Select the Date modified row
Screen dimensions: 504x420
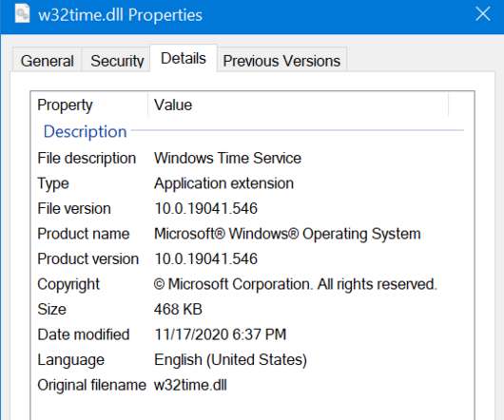click(x=252, y=334)
